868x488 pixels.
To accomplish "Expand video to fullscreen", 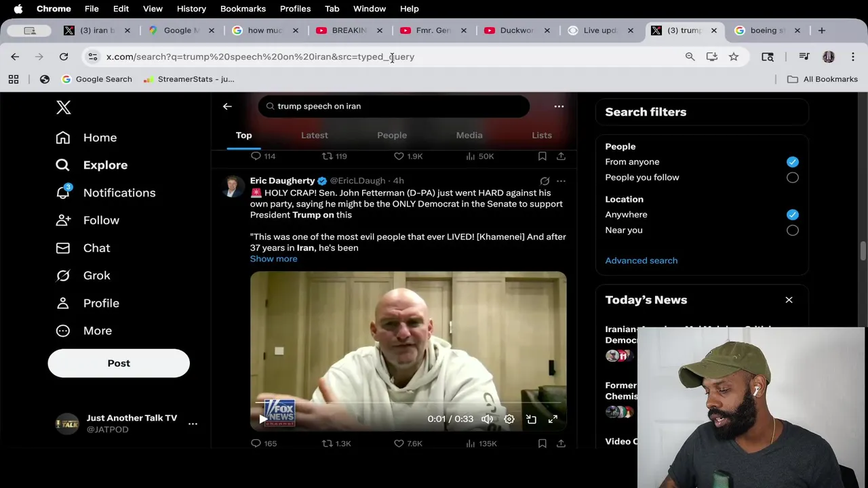I will point(553,419).
